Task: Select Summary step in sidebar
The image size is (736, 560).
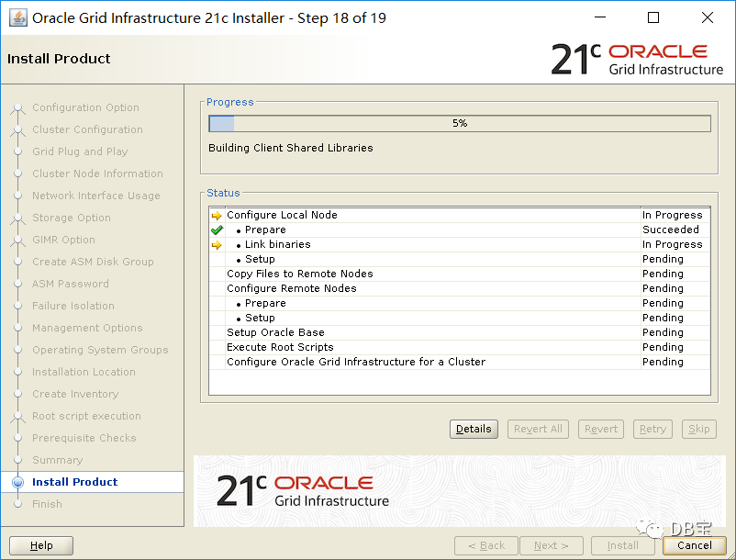Action: click(x=57, y=461)
